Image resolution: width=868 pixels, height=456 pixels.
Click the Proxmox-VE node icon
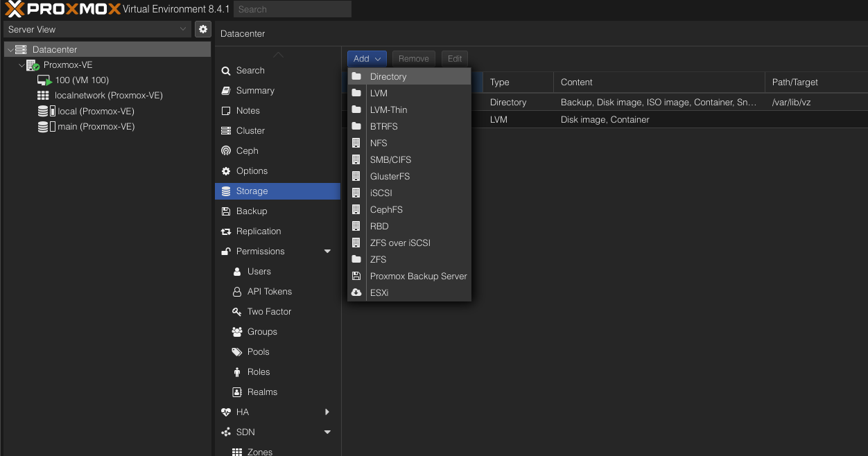click(33, 65)
